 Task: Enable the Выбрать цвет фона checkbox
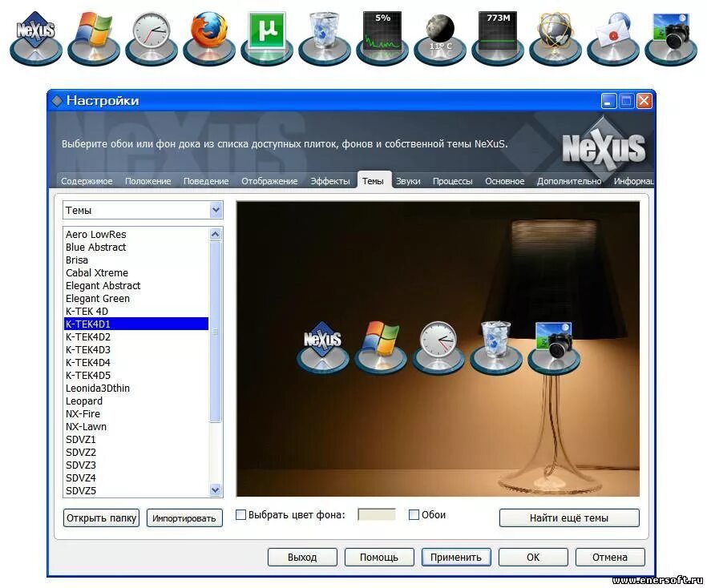240,514
